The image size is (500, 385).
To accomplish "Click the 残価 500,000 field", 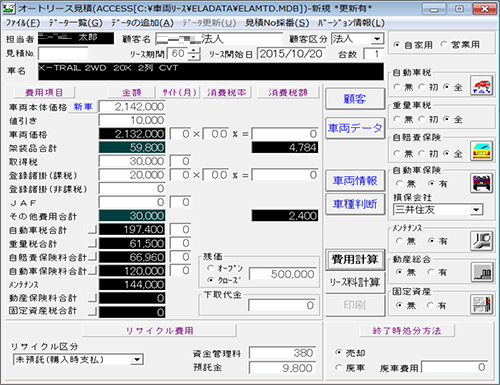I will [x=282, y=274].
